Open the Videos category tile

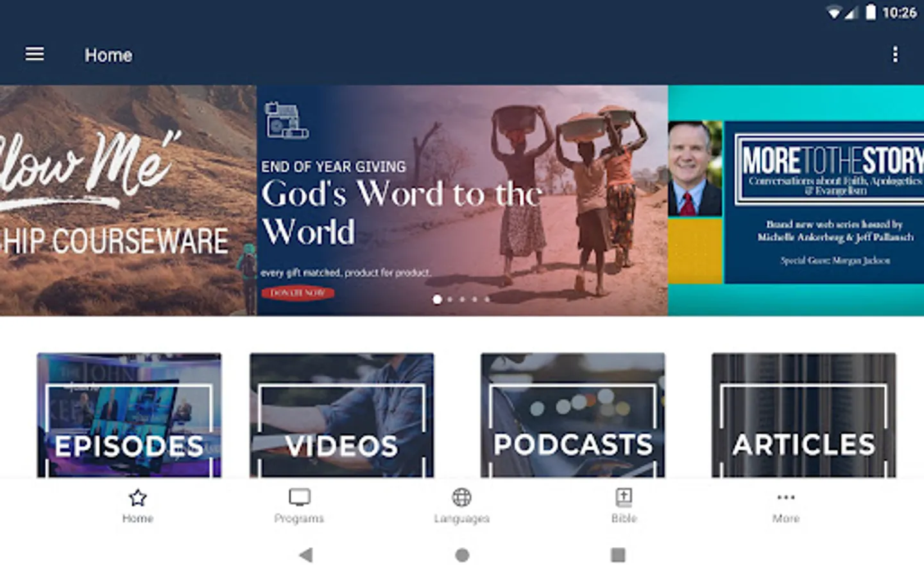tap(341, 415)
